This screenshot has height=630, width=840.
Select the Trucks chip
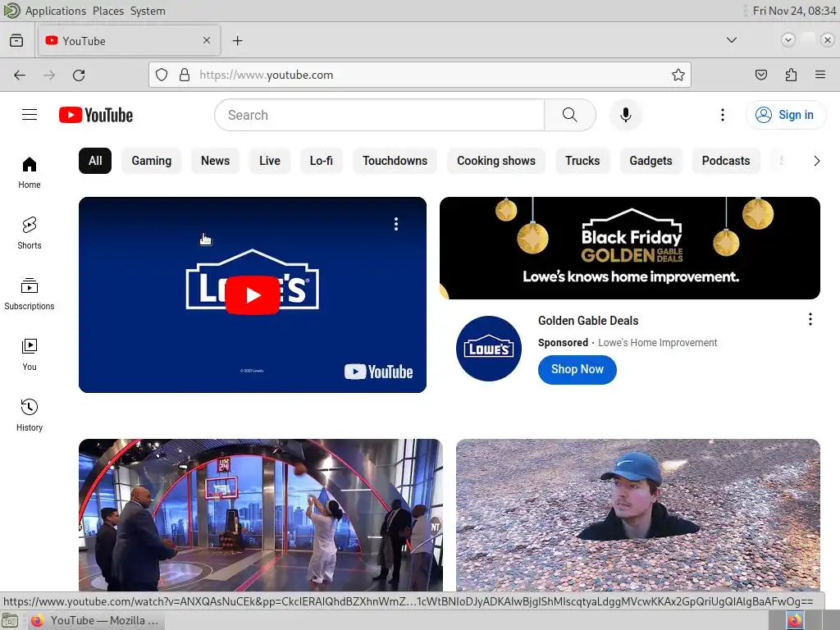tap(582, 161)
